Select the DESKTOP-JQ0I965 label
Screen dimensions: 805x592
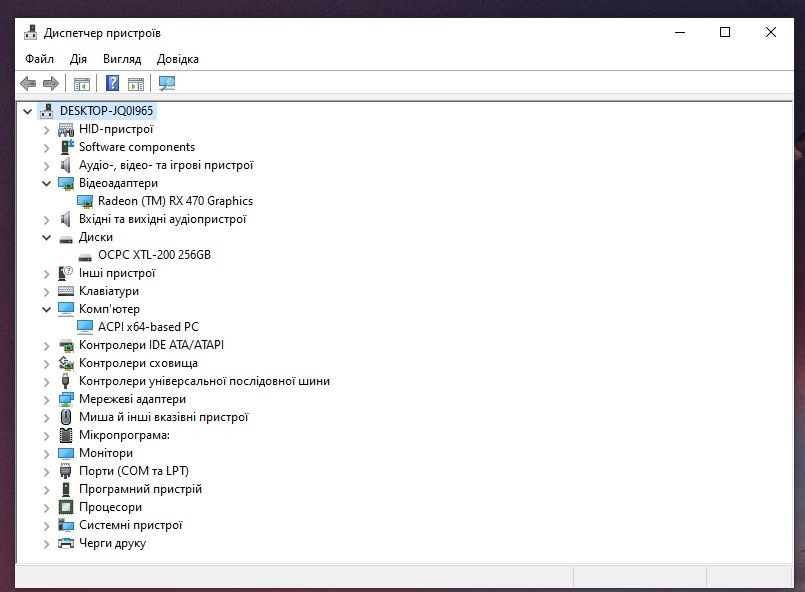pyautogui.click(x=106, y=111)
